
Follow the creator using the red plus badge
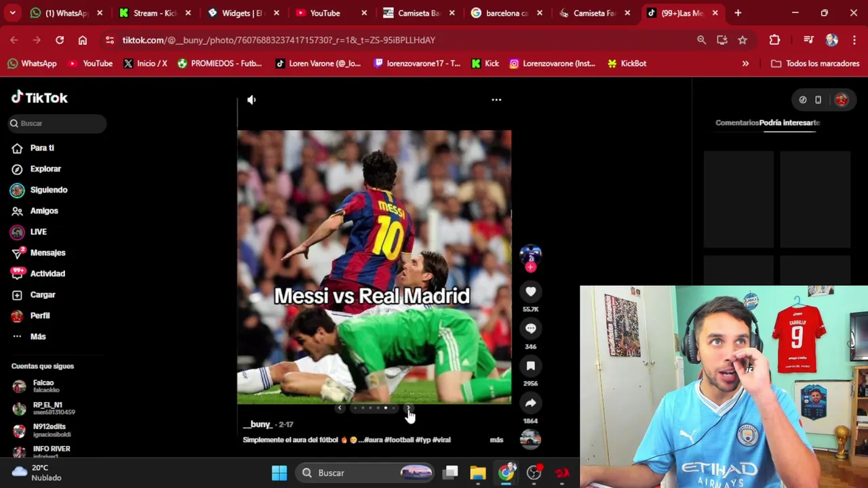(x=530, y=268)
